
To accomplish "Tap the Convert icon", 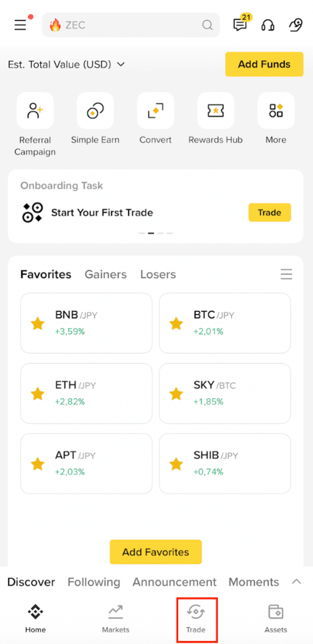I will 156,110.
